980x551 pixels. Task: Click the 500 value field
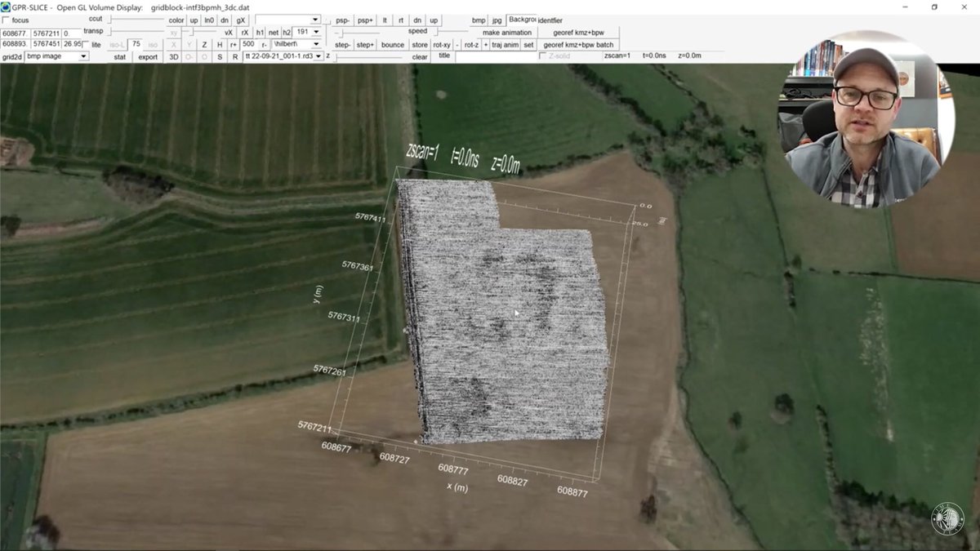[248, 44]
